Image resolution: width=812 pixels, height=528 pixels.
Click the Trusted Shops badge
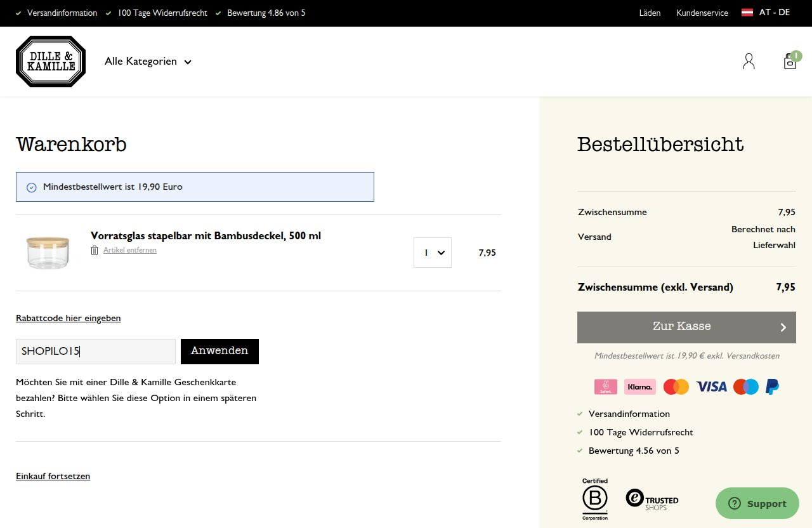652,499
